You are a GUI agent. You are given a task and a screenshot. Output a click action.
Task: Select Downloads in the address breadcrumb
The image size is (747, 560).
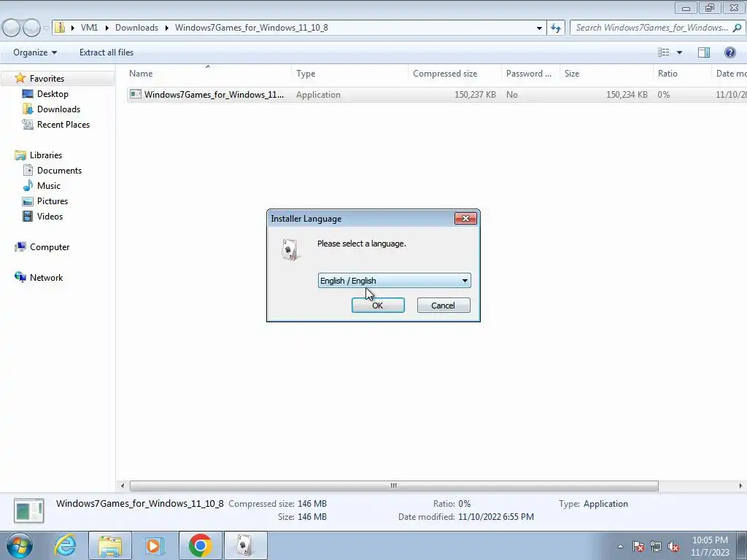tap(136, 28)
